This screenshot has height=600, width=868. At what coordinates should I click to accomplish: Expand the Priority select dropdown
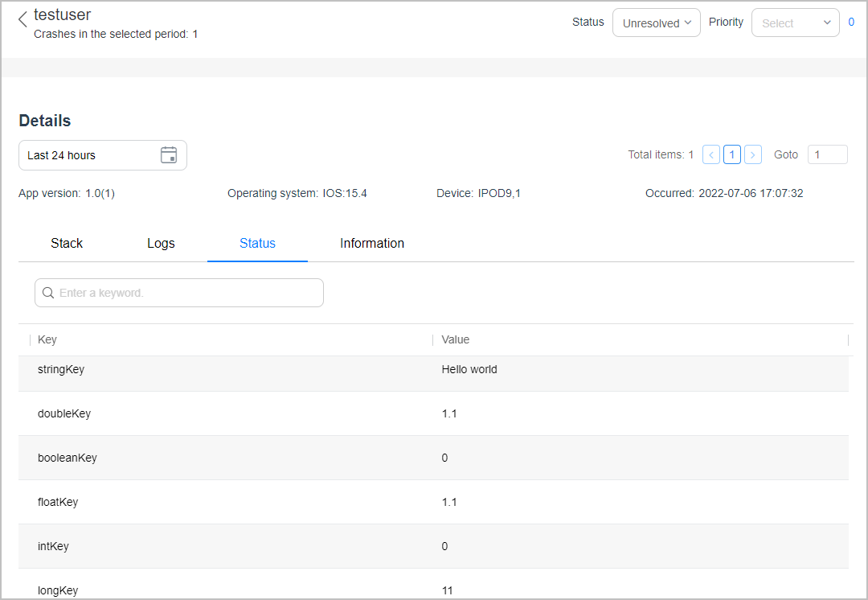tap(795, 23)
